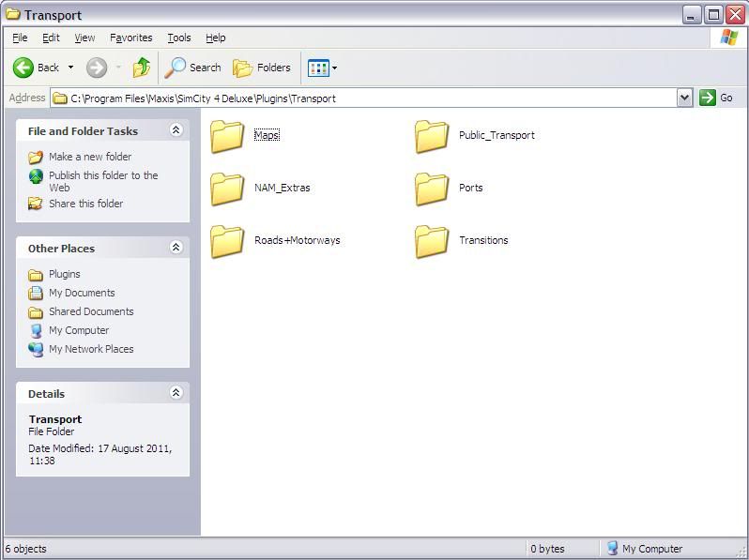This screenshot has width=749, height=560.
Task: Toggle the Folders tree pane
Action: coord(262,68)
